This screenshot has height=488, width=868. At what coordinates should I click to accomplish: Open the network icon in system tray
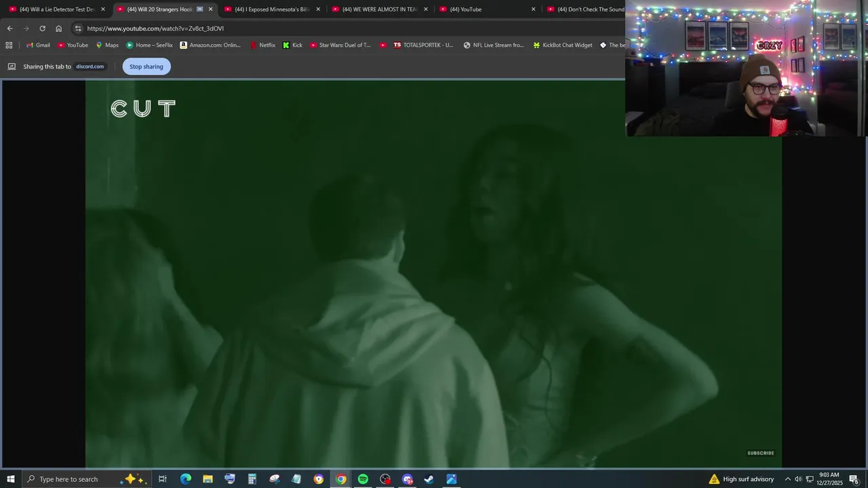click(x=810, y=479)
